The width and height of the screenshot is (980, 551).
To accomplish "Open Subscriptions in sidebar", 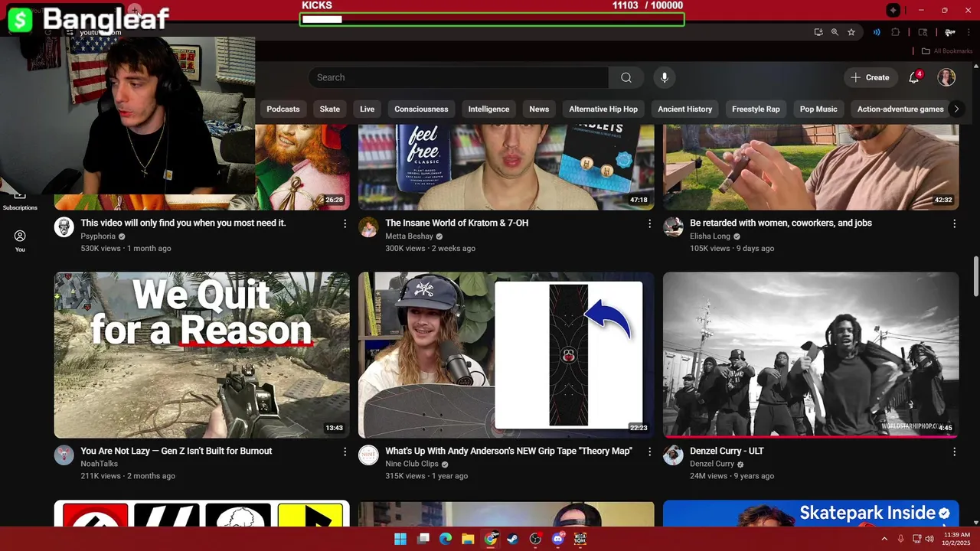I will tap(20, 201).
